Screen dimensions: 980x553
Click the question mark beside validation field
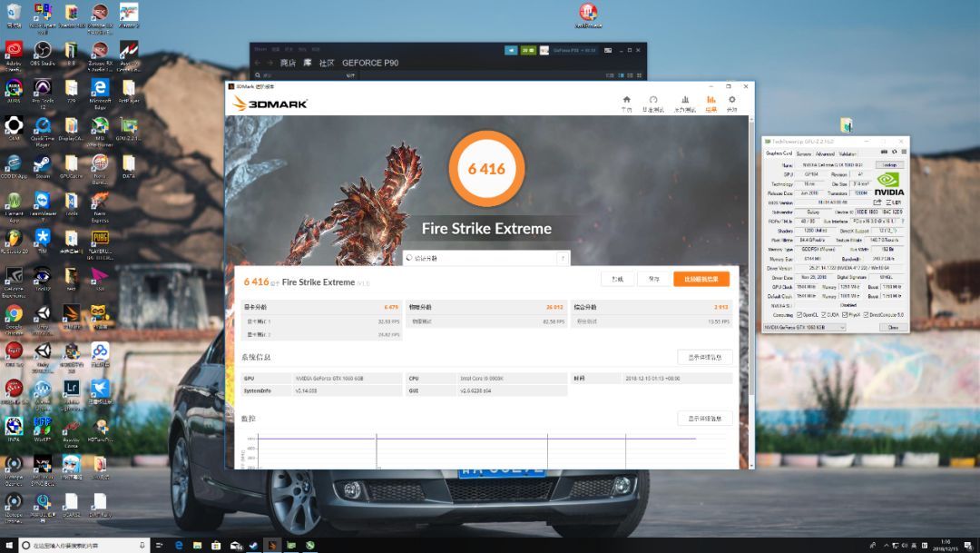pyautogui.click(x=563, y=258)
